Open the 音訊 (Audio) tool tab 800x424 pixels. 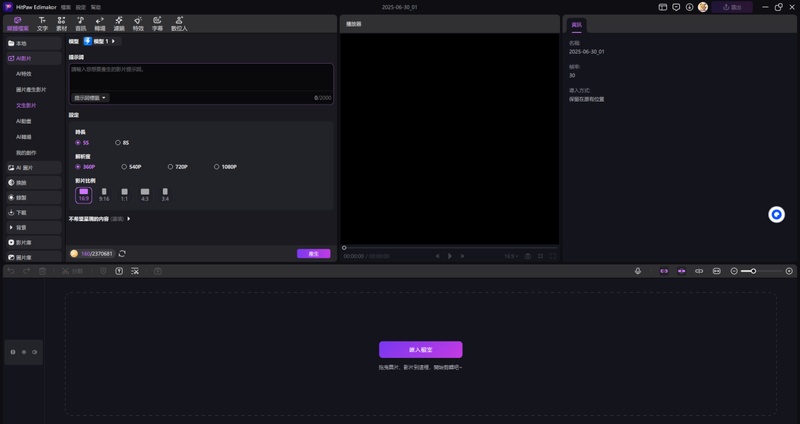(x=81, y=23)
